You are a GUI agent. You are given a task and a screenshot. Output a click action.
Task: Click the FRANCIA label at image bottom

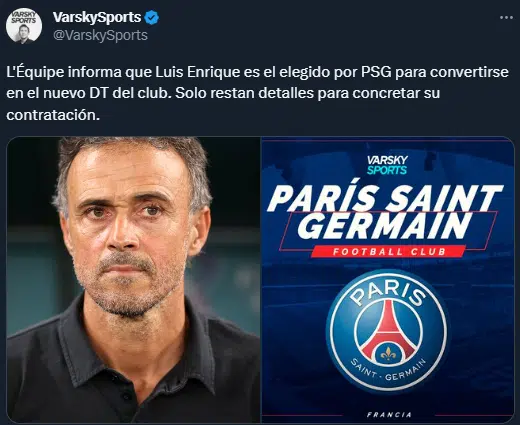coord(389,415)
